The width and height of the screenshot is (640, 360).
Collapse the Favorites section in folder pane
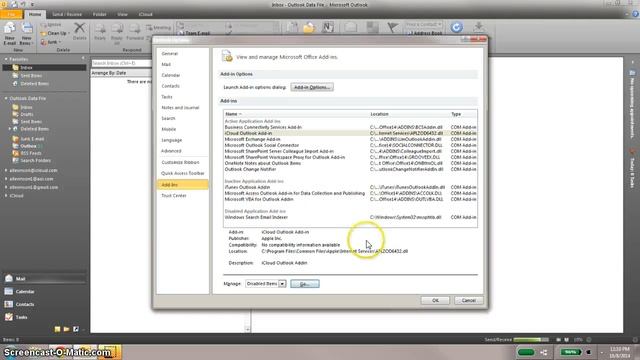click(x=6, y=59)
